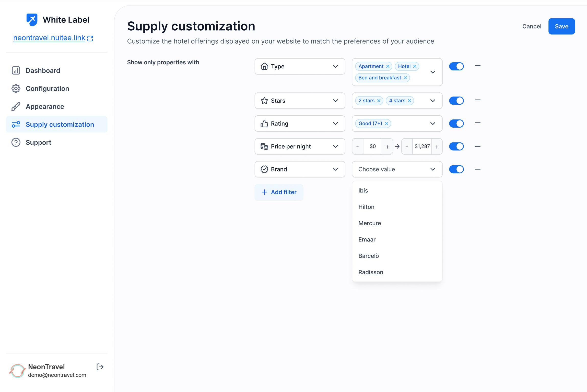Viewport: 587px width, 392px height.
Task: Remove the Bed and breakfast tag
Action: (x=405, y=78)
